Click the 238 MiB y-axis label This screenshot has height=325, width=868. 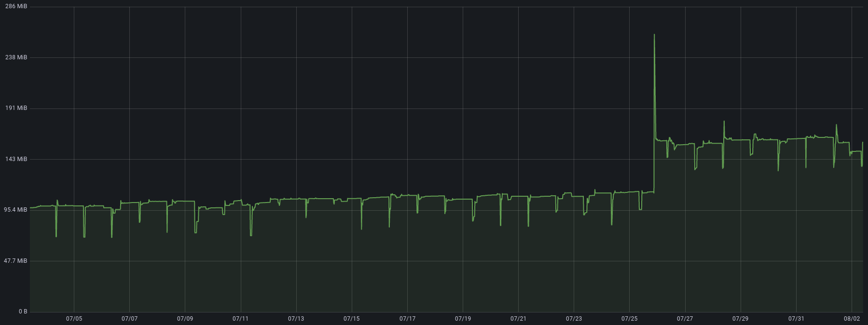pyautogui.click(x=16, y=57)
